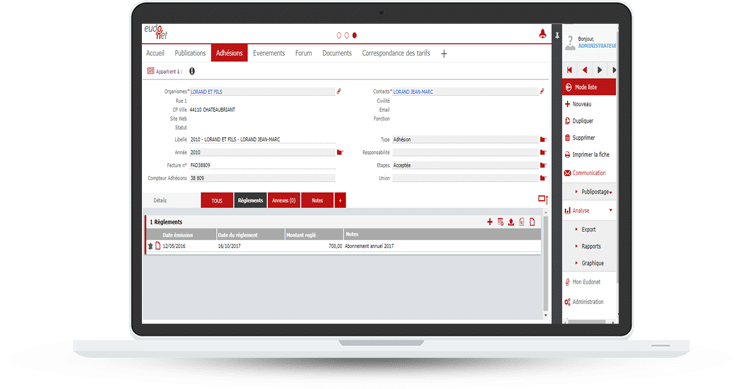Image resolution: width=735 pixels, height=389 pixels.
Task: Open the Etapes catalog folder icon
Action: (543, 165)
